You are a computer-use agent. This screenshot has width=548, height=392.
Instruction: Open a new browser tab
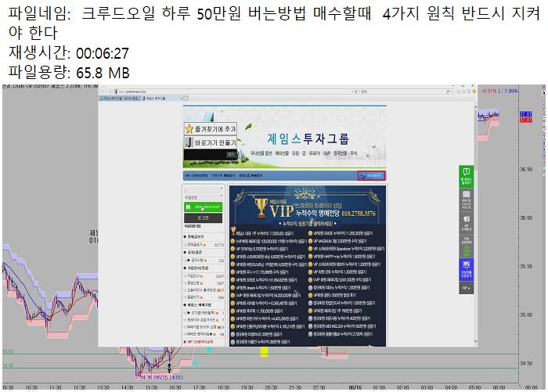[x=186, y=98]
